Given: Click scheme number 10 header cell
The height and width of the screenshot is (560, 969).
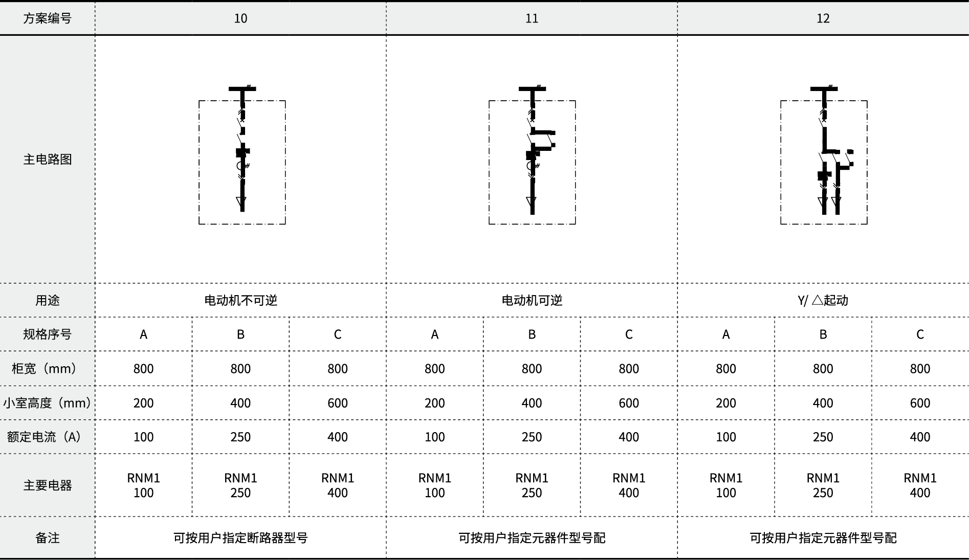Looking at the screenshot, I should point(240,18).
